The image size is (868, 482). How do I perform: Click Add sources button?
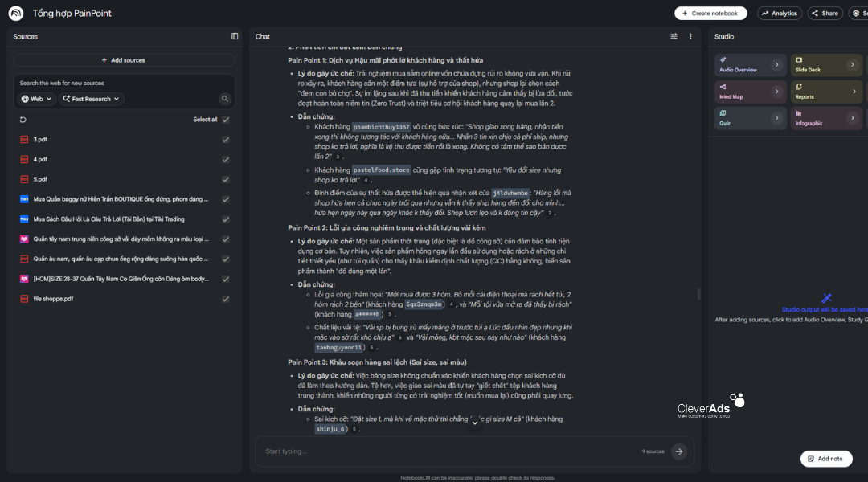point(124,60)
